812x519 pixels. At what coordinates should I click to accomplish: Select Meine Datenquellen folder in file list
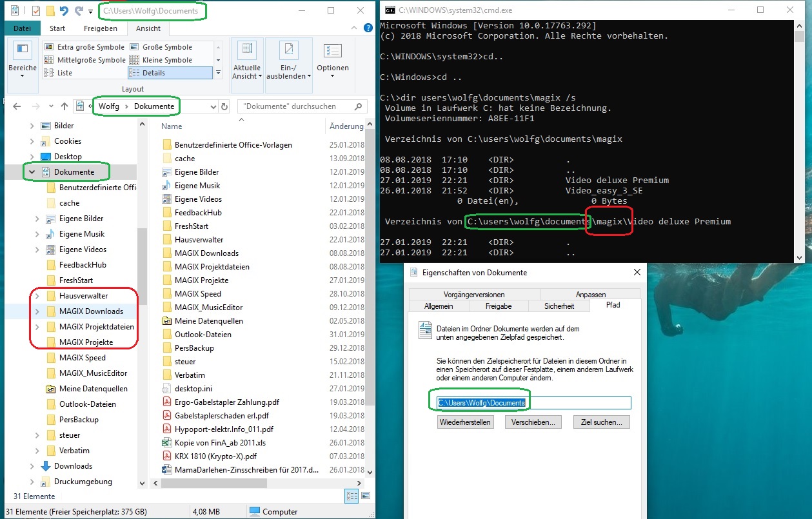tap(209, 321)
